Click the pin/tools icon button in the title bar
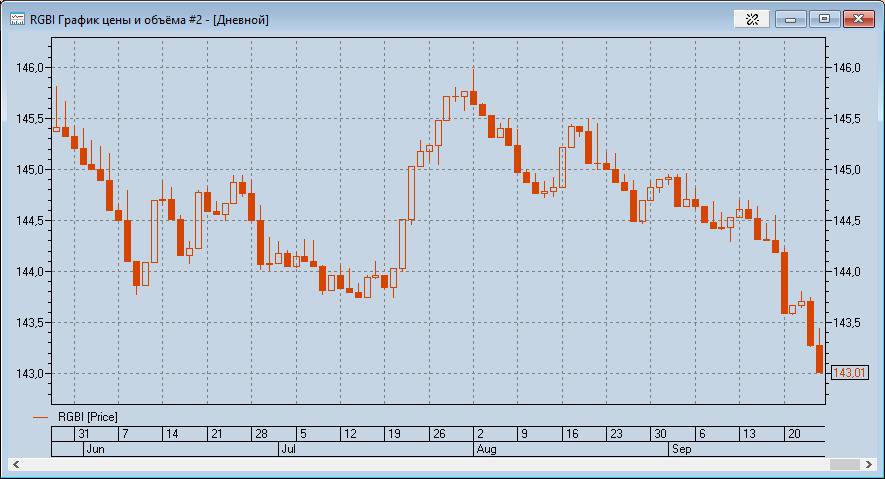This screenshot has height=479, width=885. click(x=752, y=19)
